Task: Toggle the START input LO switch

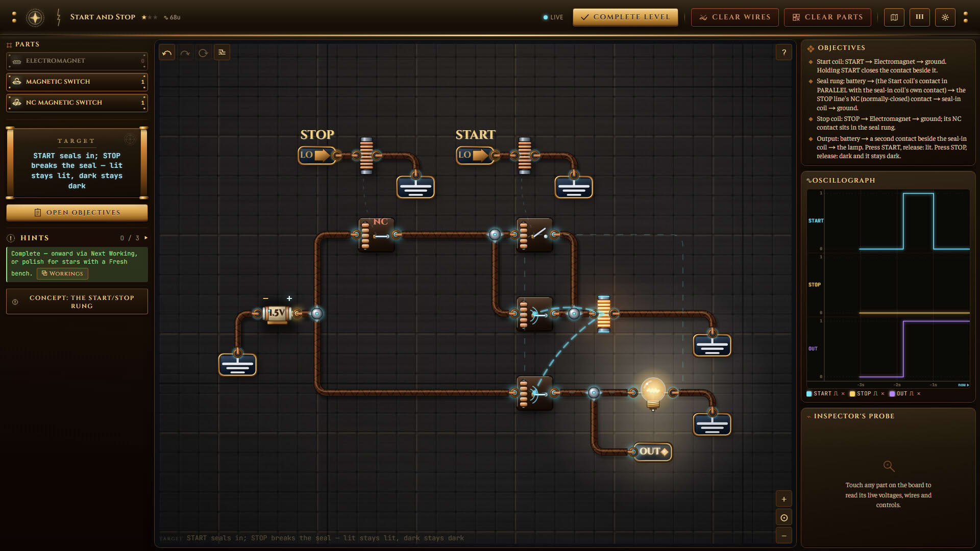Action: click(x=475, y=155)
